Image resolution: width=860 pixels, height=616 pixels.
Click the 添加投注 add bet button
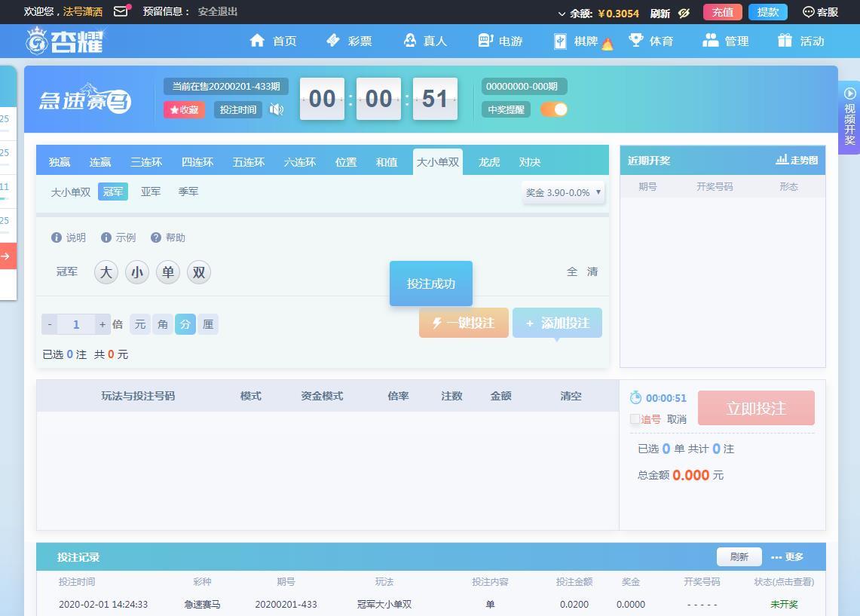557,323
